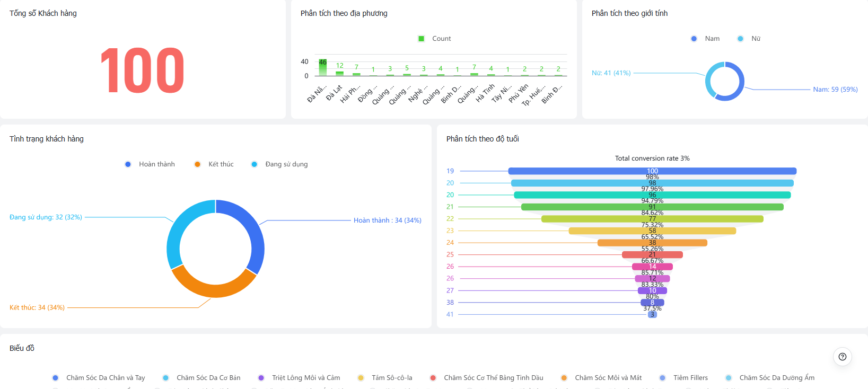Screen dimensions: 868x389
Task: Click the Đà Lạt bar with value 12
Action: [x=339, y=73]
